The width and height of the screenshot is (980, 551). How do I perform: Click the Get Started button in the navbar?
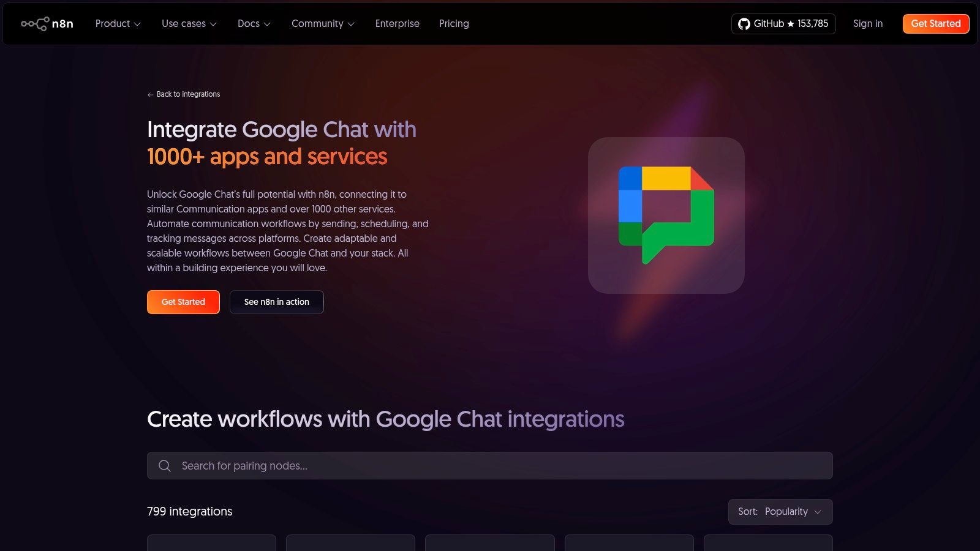tap(935, 23)
